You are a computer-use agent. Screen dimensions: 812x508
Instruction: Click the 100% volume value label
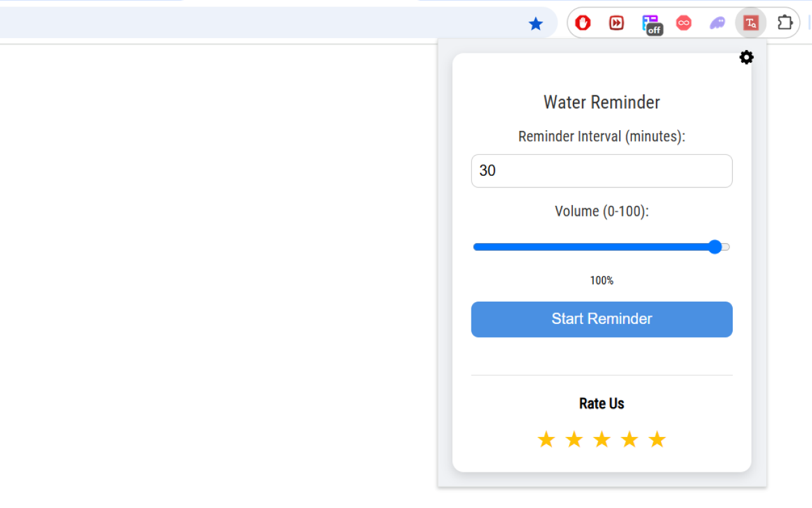coord(601,281)
